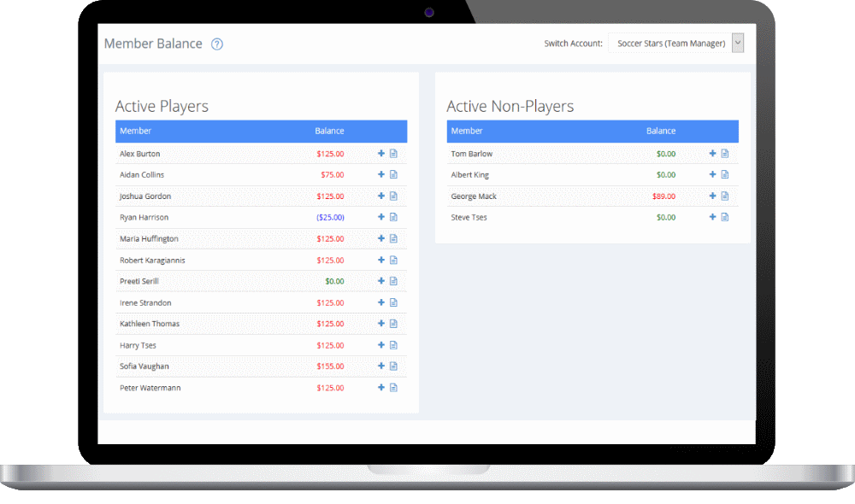View statement for Ryan Harrison
855x504 pixels.
tap(393, 217)
